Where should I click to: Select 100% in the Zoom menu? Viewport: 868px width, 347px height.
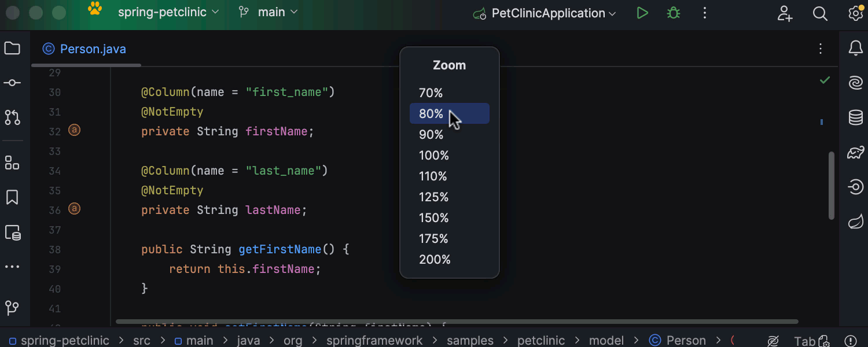coord(434,156)
